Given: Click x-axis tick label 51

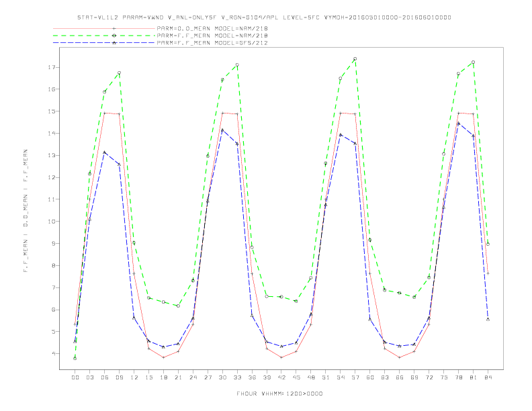Looking at the screenshot, I should 326,377.
